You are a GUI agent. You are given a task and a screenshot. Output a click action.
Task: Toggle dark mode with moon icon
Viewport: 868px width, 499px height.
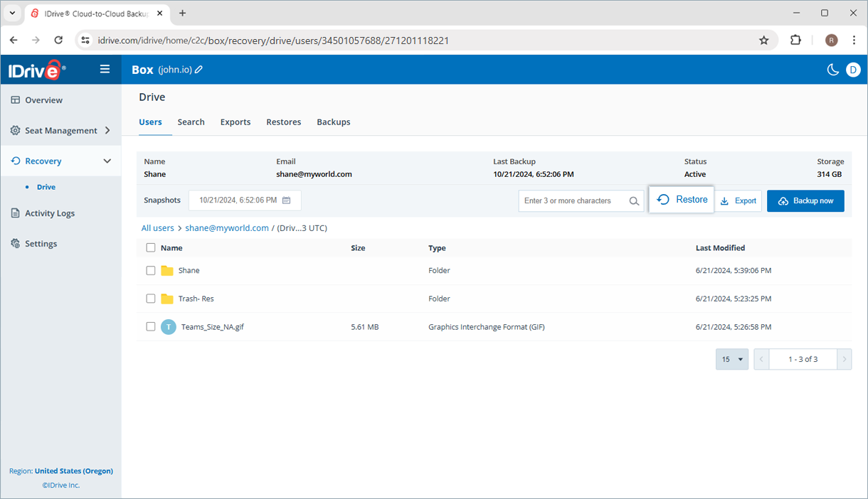click(x=832, y=70)
